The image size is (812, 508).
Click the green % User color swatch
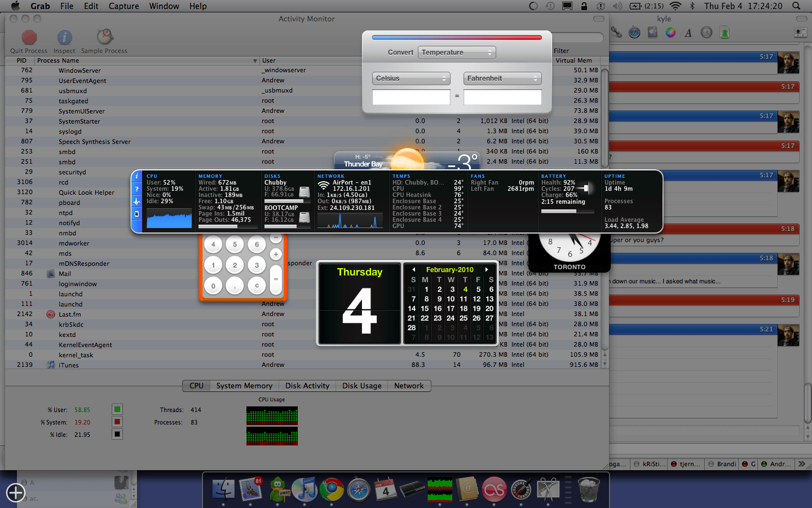point(117,409)
